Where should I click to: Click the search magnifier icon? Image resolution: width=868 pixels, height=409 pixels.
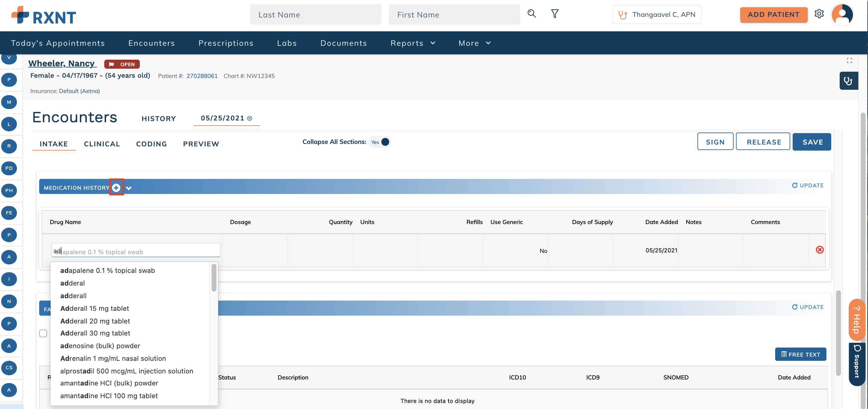531,14
